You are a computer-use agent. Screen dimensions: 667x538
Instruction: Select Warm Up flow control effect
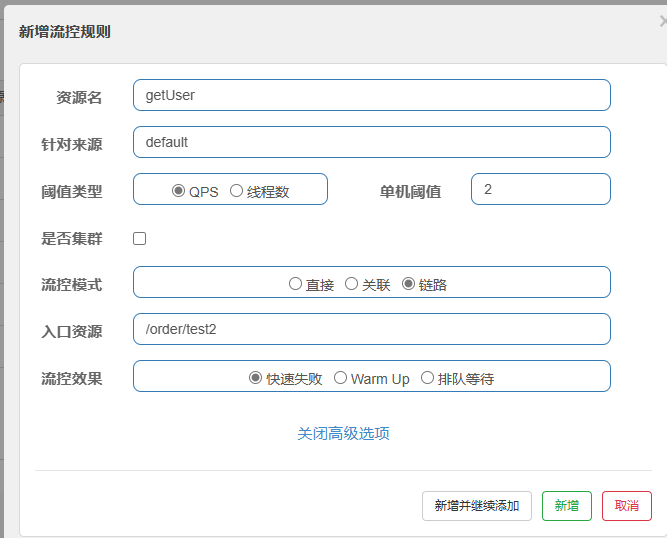(340, 378)
